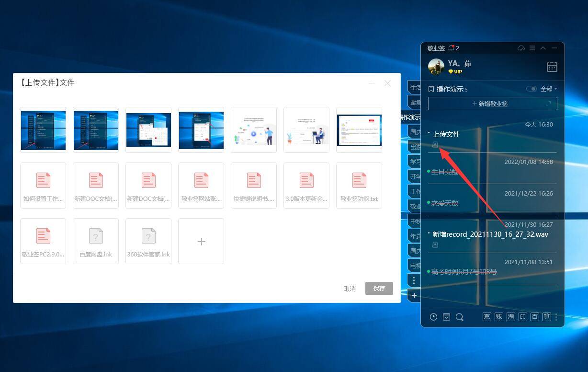This screenshot has width=588, height=372.
Task: Show more categories via side-tab dots
Action: pos(414,280)
